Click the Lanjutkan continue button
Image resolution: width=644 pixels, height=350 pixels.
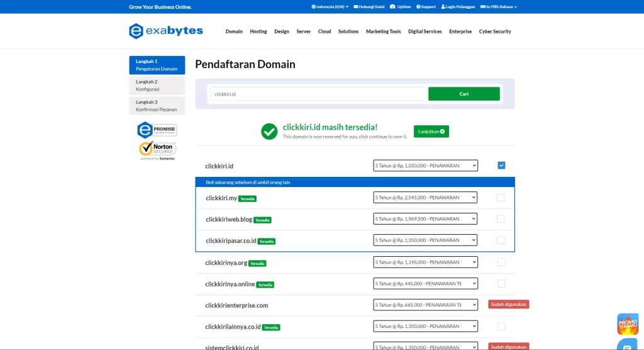pos(431,132)
